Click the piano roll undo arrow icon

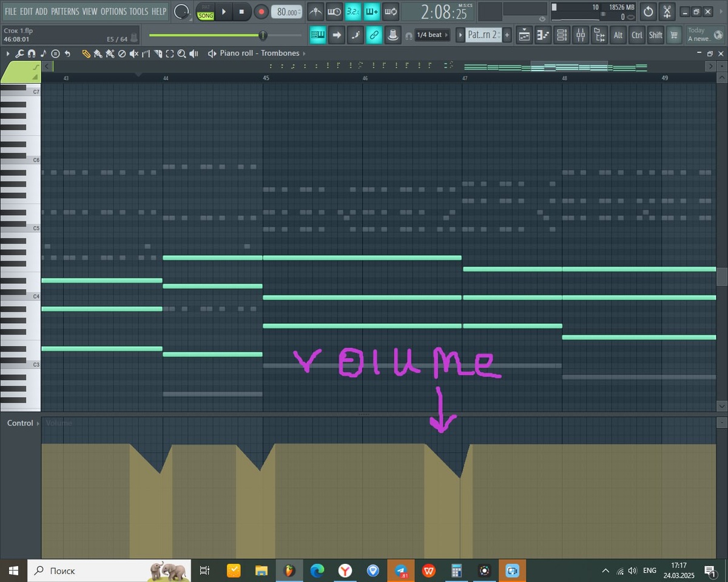point(67,53)
